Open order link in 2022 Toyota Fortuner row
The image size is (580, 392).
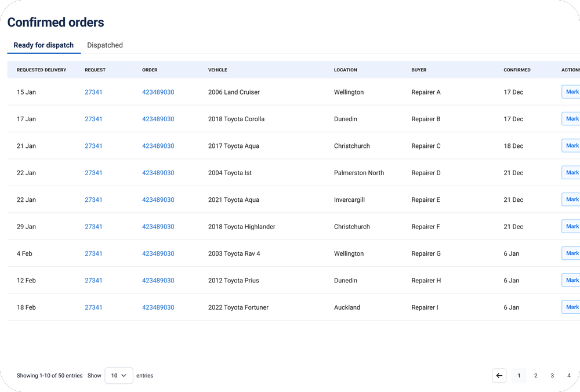158,307
